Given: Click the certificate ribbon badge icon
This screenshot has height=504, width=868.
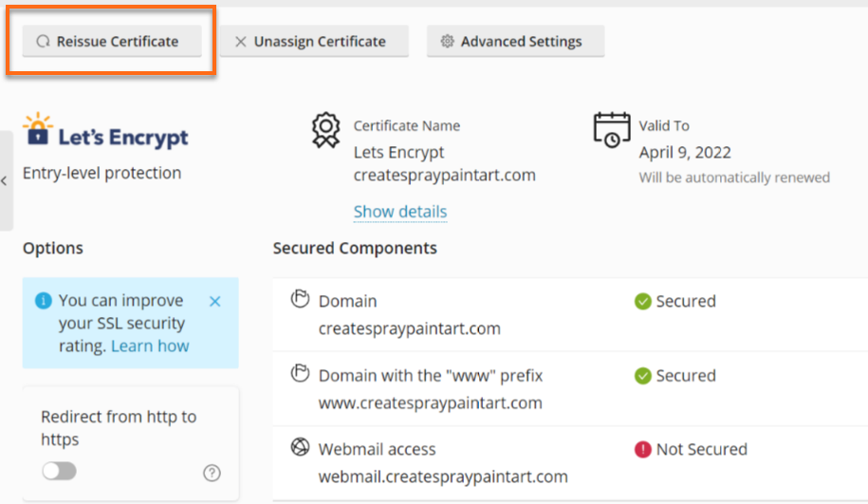Looking at the screenshot, I should (x=325, y=130).
